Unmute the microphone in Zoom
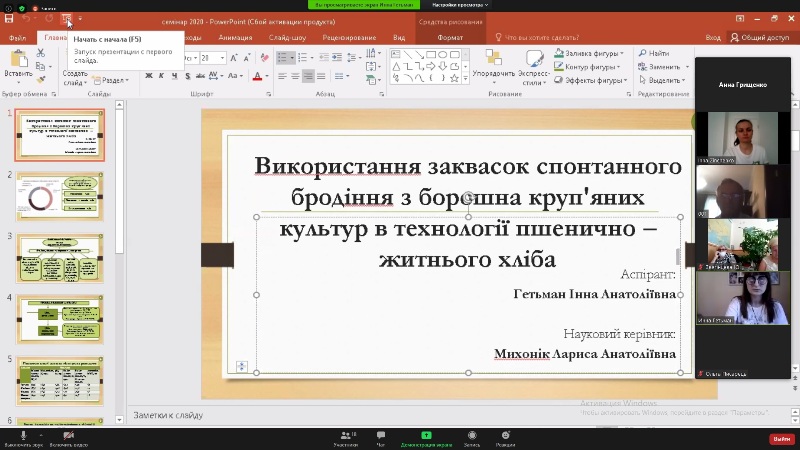 23,437
